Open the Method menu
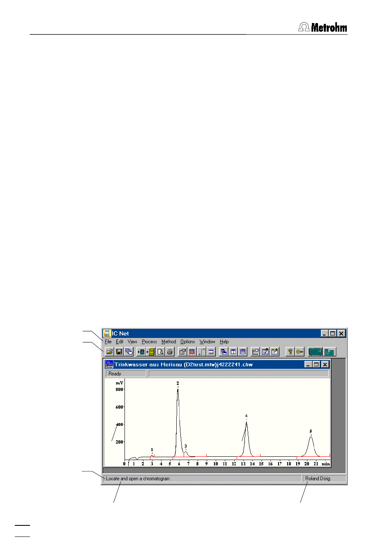The width and height of the screenshot is (392, 555). pyautogui.click(x=168, y=342)
